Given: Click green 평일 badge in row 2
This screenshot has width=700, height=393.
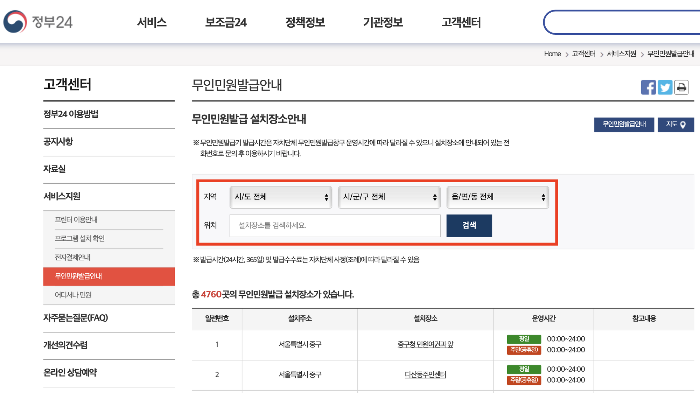Looking at the screenshot, I should click(x=524, y=369).
